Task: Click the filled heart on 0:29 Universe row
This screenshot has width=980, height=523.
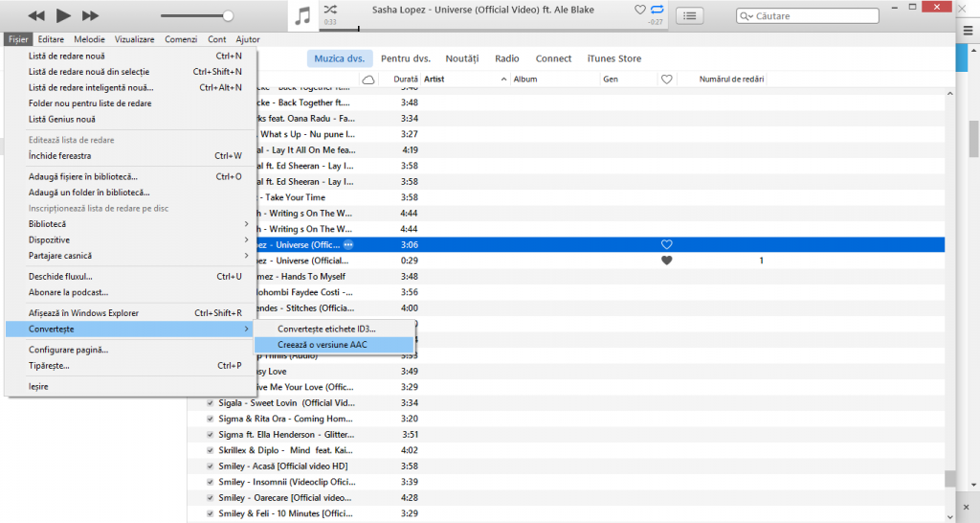Action: pos(667,261)
